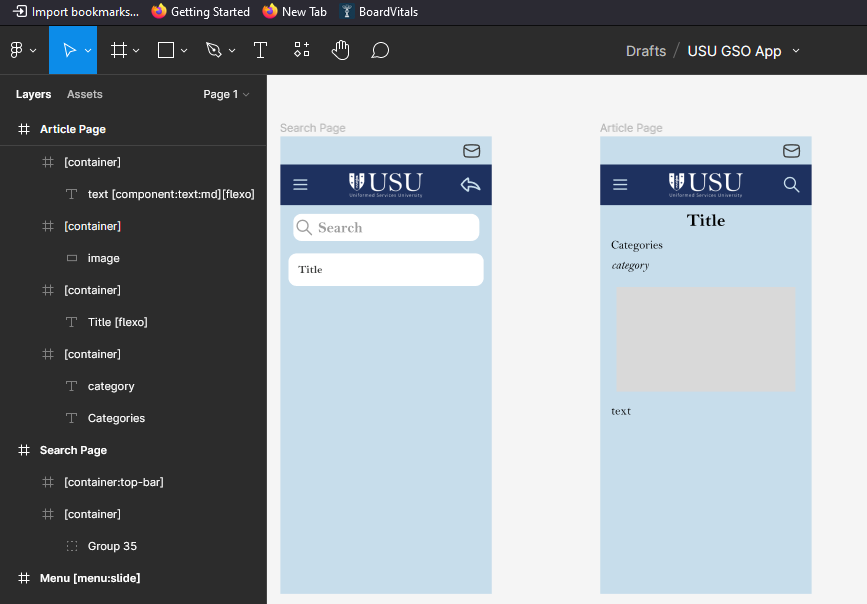
Task: Select the Menu [menu:slide] layer
Action: coord(133,578)
